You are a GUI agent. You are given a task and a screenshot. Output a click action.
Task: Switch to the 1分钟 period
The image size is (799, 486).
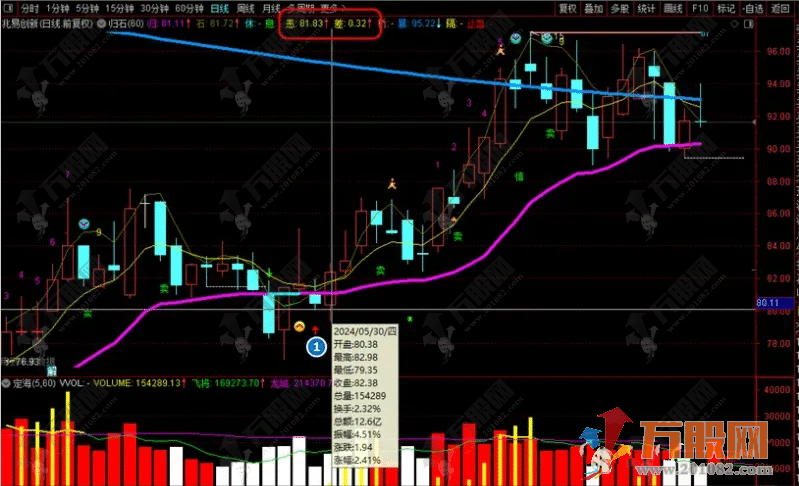(58, 9)
